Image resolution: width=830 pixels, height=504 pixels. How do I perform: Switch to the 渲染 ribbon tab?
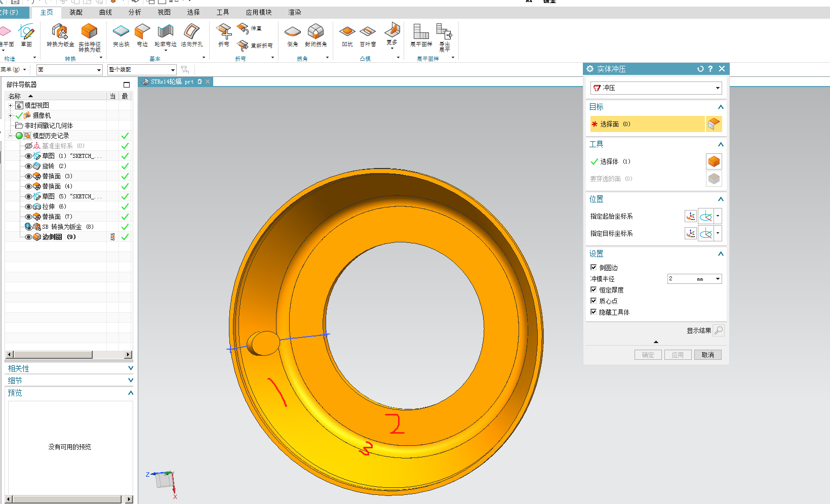point(295,12)
